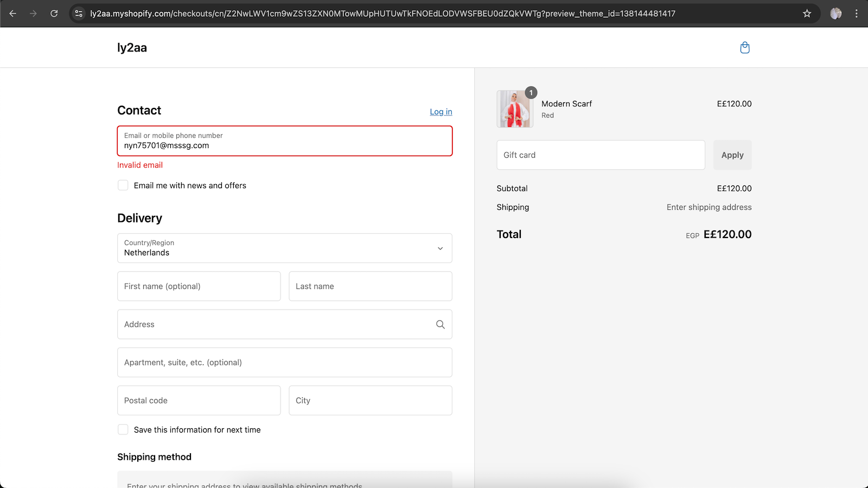Click the Modern Scarf product thumbnail
This screenshot has width=868, height=488.
[514, 108]
